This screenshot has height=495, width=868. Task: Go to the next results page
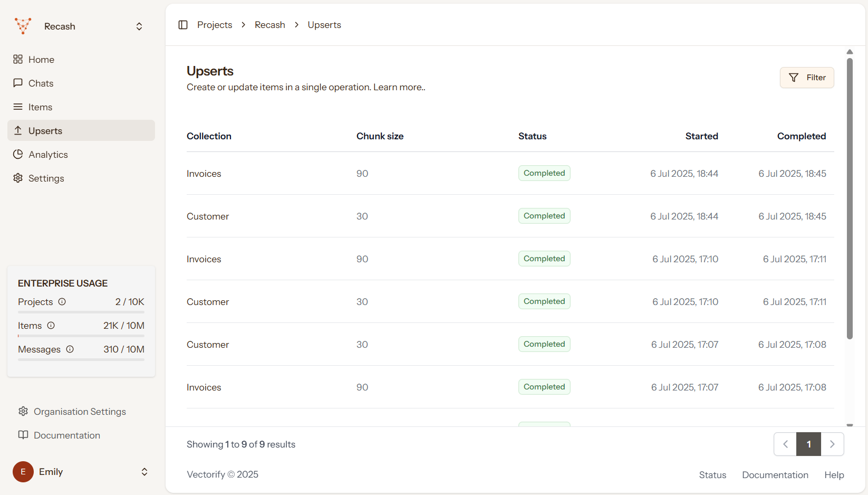[832, 444]
